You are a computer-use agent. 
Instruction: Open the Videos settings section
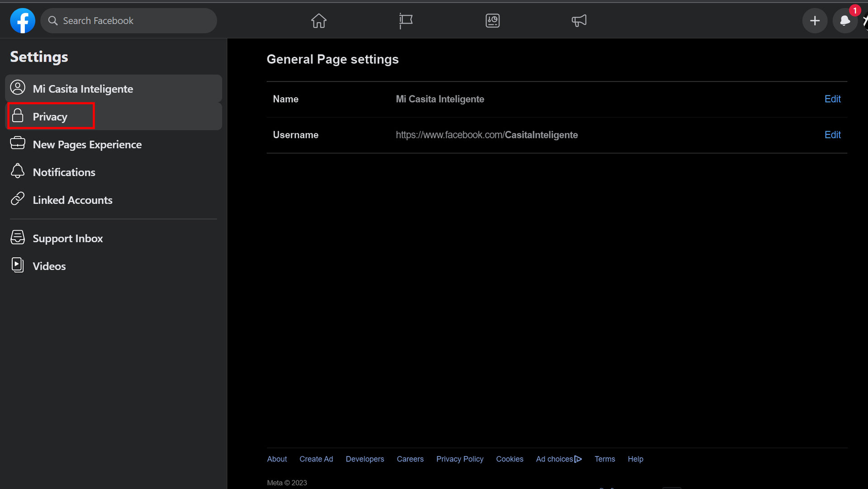tap(49, 266)
